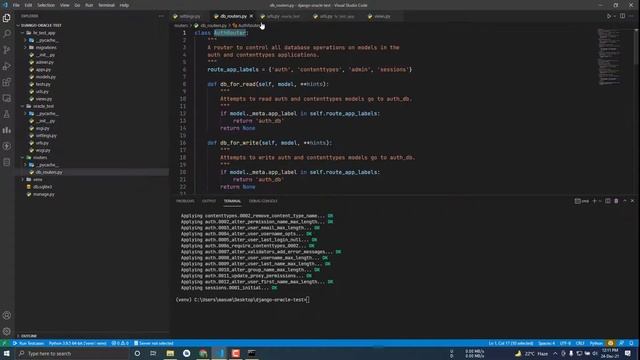The height and width of the screenshot is (360, 640).
Task: Open the Remote Explorer icon in activity bar
Action: tap(7, 98)
